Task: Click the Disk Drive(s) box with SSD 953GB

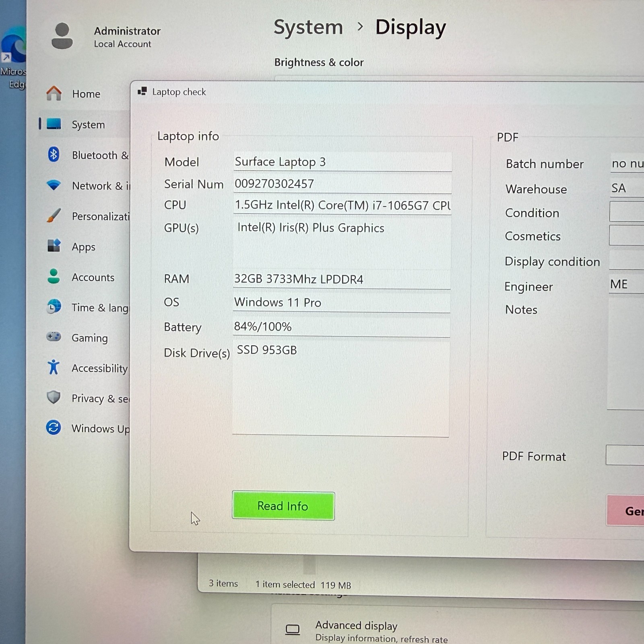Action: 341,389
